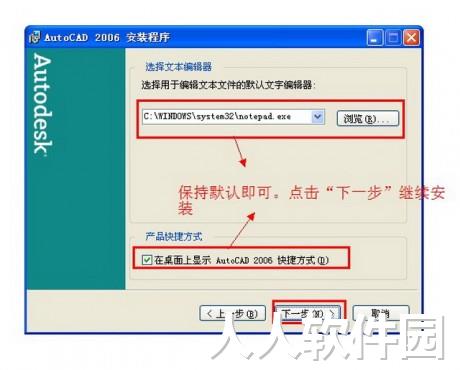Close the AutoCAD 2006 setup window
This screenshot has width=460, height=370.
411,37
